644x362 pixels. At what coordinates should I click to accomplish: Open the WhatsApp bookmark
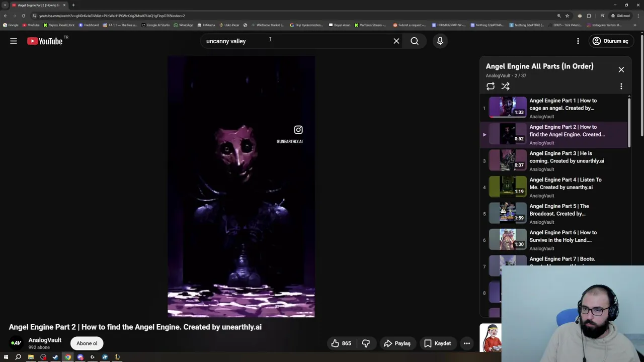click(x=184, y=25)
